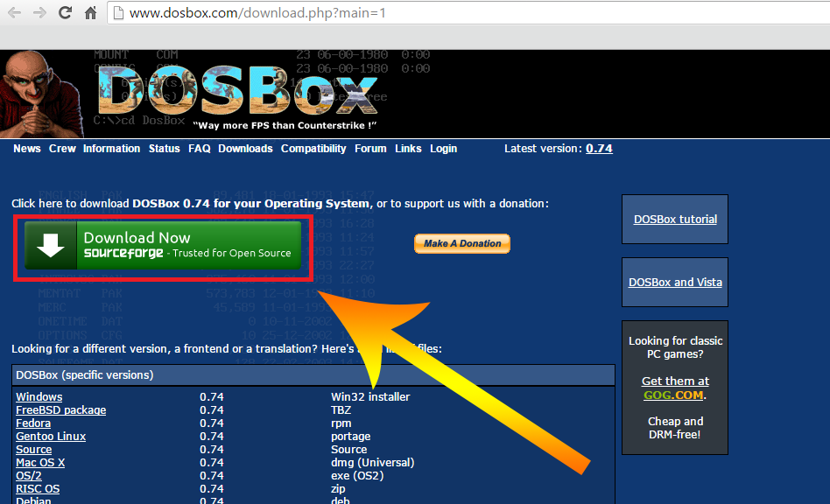Open the Mac OS X dmg link

click(40, 463)
